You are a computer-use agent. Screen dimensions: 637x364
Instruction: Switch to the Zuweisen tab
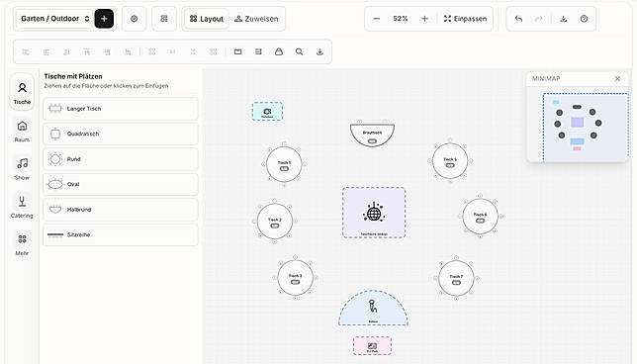pyautogui.click(x=256, y=19)
